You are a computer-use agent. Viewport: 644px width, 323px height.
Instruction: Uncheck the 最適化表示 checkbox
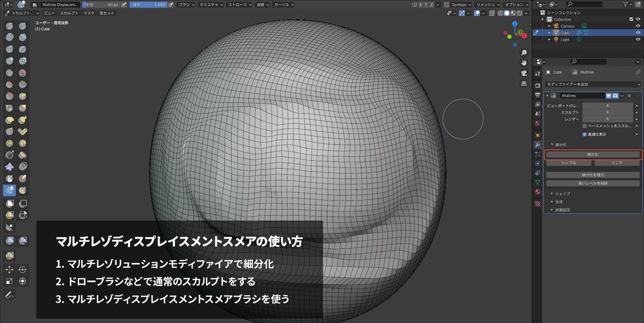click(x=585, y=134)
